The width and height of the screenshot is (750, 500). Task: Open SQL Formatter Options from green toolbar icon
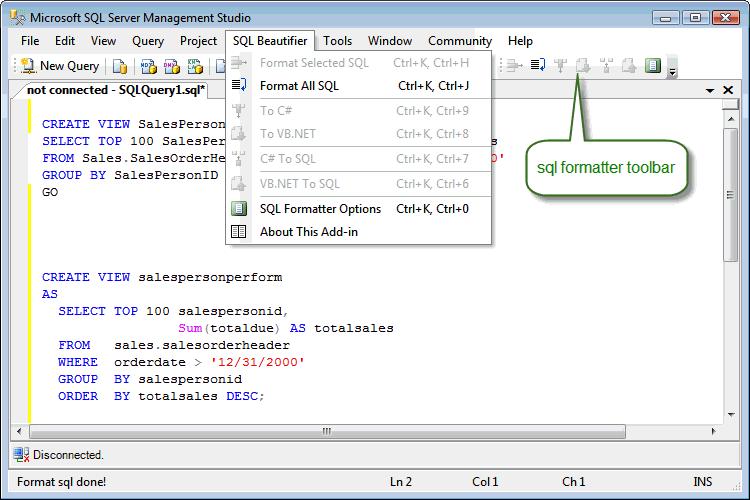coord(652,65)
